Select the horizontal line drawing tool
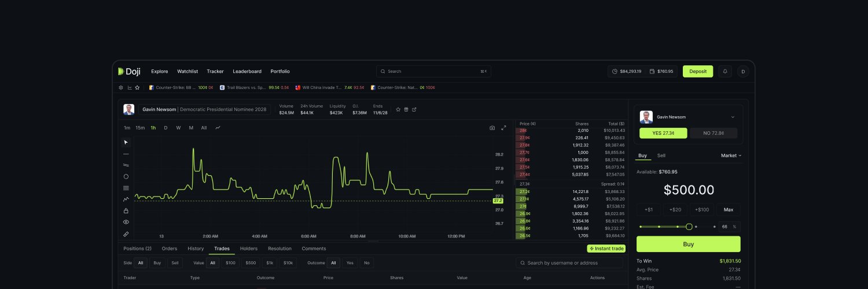The image size is (868, 289). click(126, 154)
